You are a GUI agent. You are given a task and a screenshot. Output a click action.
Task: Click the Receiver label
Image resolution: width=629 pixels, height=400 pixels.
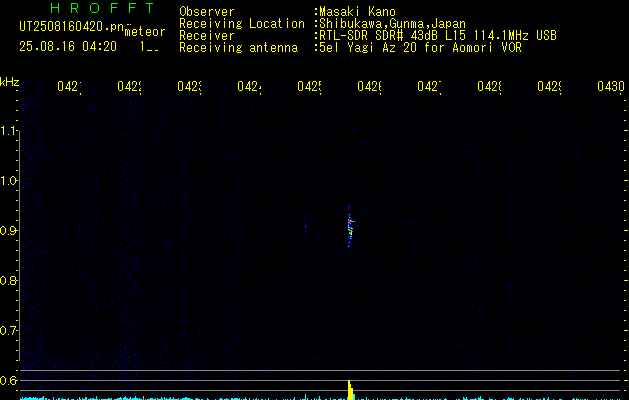[x=207, y=36]
